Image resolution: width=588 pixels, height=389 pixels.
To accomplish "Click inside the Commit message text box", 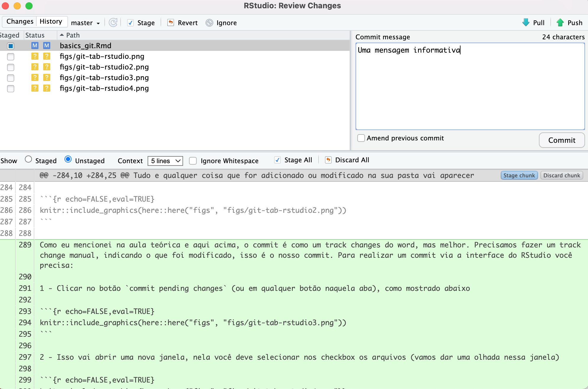I will 470,86.
